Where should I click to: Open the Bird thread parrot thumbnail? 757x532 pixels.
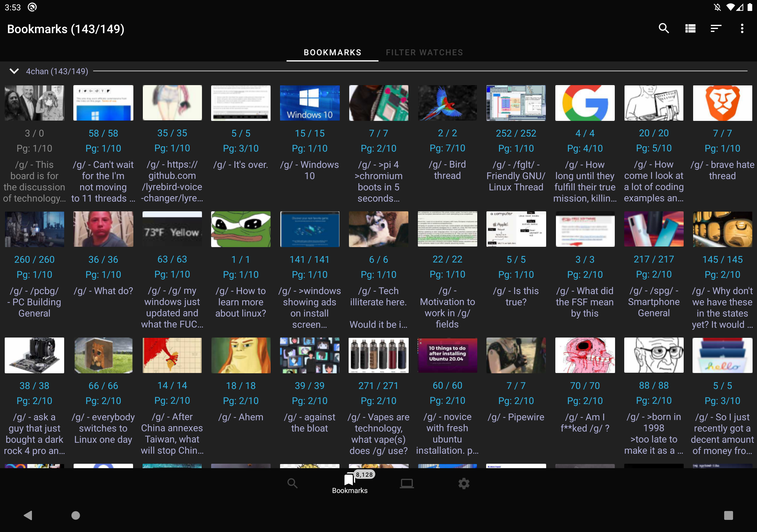coord(447,103)
